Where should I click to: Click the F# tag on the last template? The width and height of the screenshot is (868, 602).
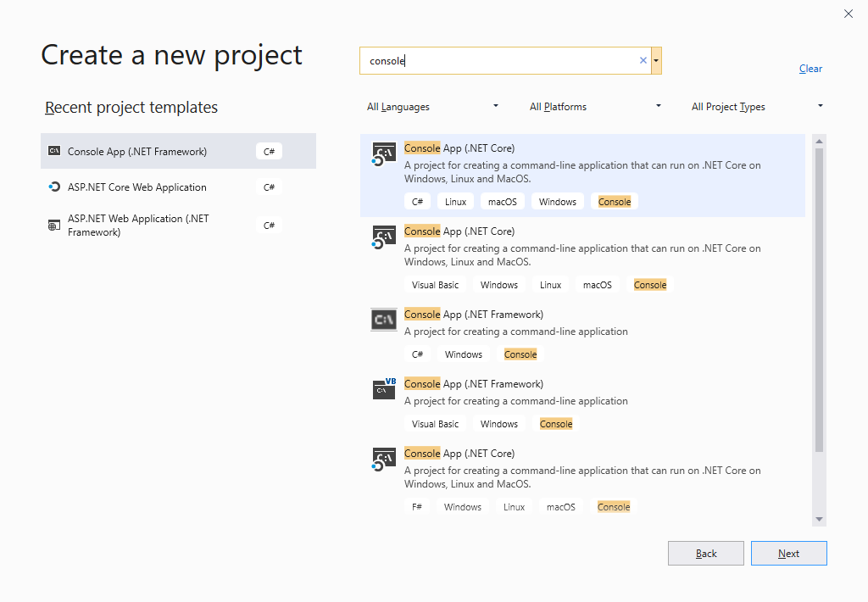(417, 507)
